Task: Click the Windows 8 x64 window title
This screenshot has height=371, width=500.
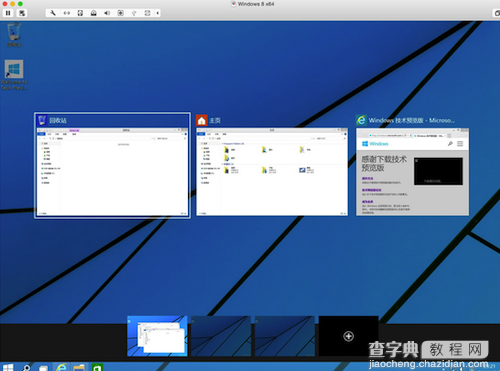Action: 256,4
